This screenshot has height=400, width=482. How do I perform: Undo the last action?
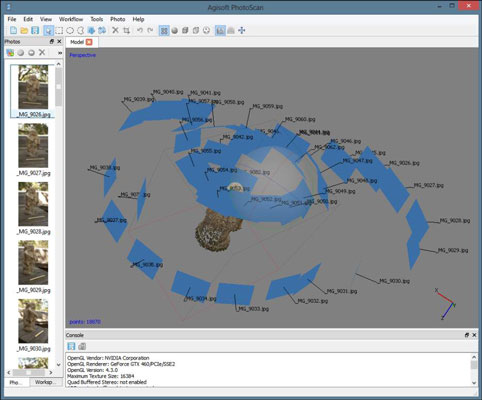click(x=140, y=31)
